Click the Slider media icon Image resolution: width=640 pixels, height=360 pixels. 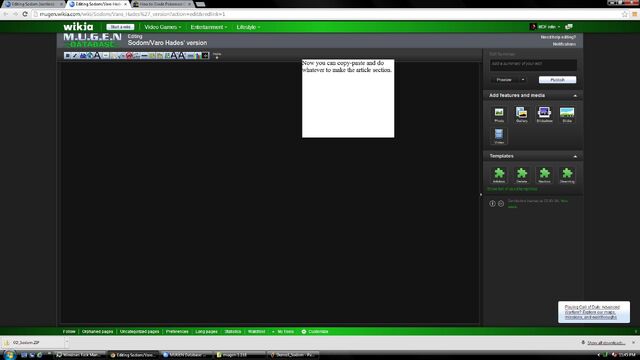point(567,114)
